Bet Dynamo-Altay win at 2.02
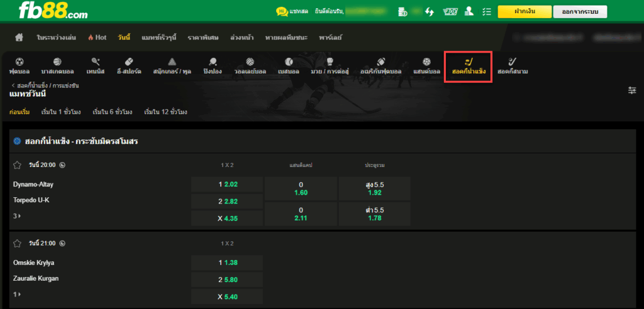 [x=227, y=184]
